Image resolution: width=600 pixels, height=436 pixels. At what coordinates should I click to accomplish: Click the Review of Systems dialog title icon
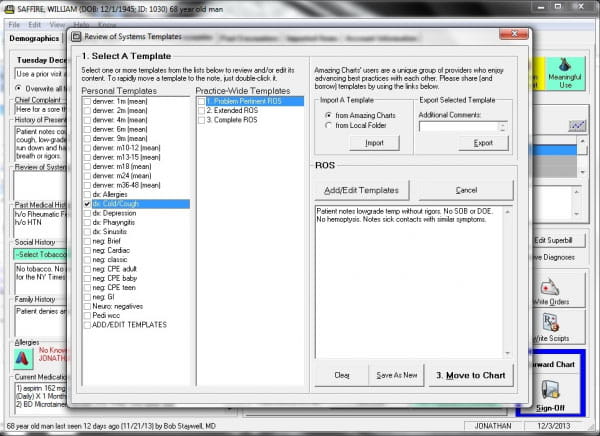pyautogui.click(x=77, y=37)
